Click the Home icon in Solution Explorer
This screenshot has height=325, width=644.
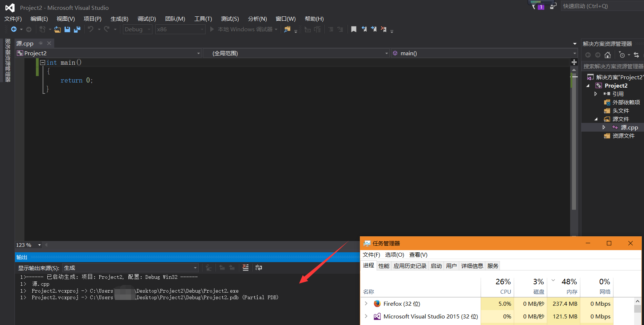[x=608, y=55]
